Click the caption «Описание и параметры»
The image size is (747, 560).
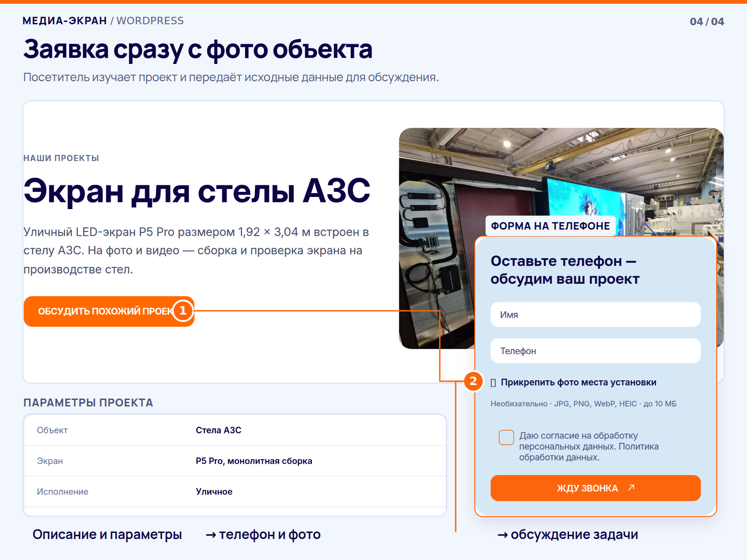point(107,534)
